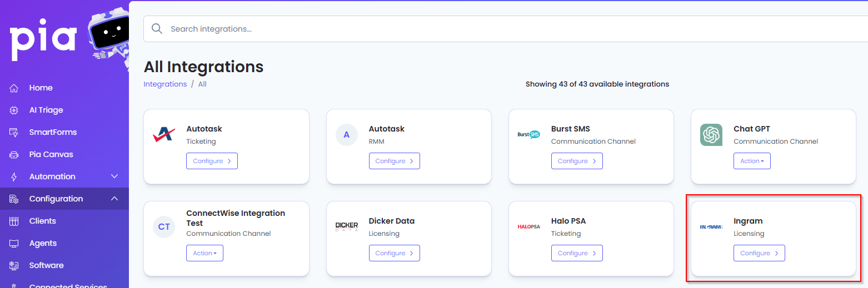Screen dimensions: 868x288
Task: Click the All Integrations heading
Action: point(203,67)
